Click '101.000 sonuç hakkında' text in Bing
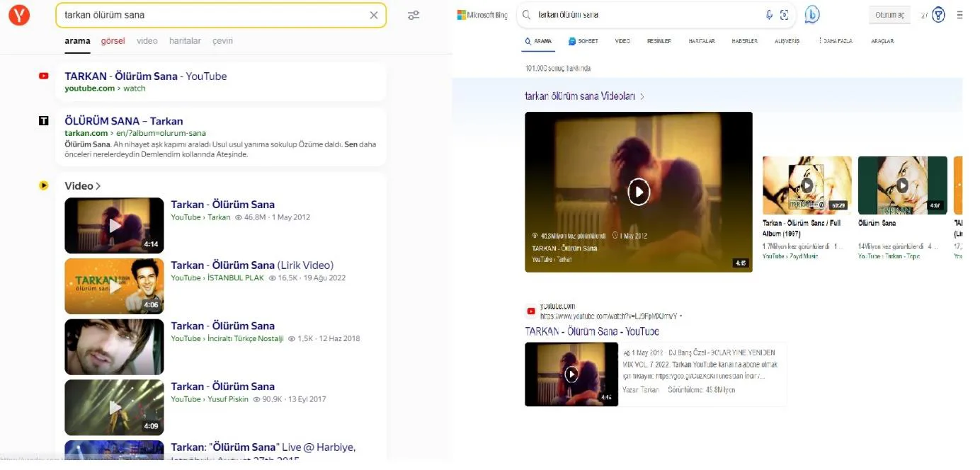The image size is (980, 470). (558, 69)
